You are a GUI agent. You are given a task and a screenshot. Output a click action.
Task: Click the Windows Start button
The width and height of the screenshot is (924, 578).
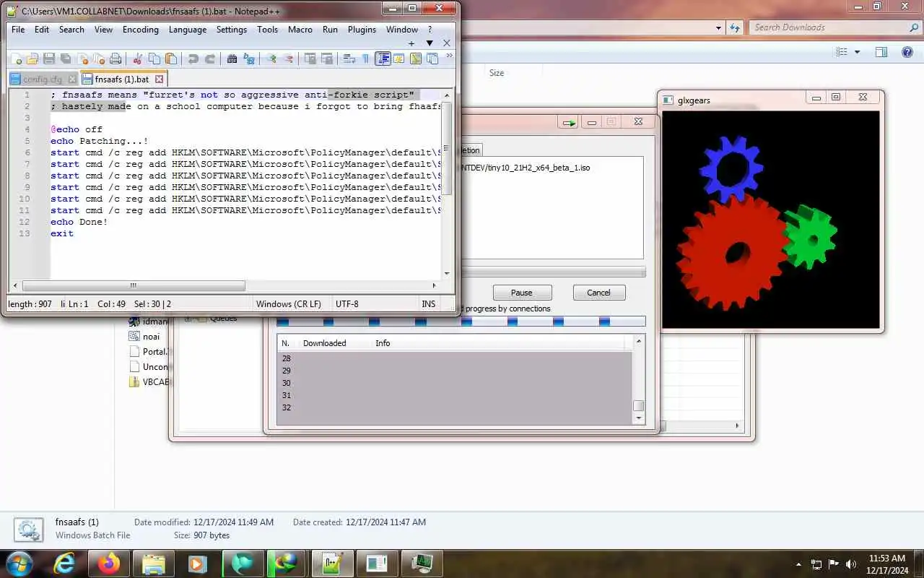pyautogui.click(x=19, y=563)
